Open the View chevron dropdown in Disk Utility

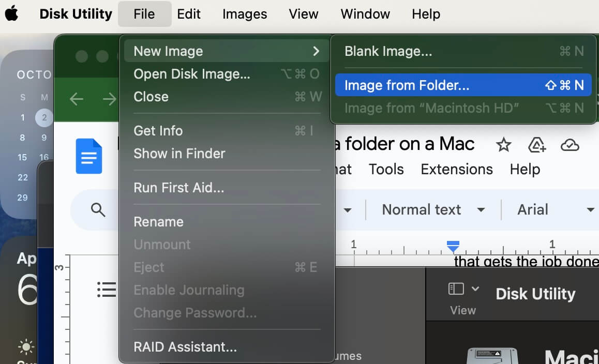[x=475, y=289]
